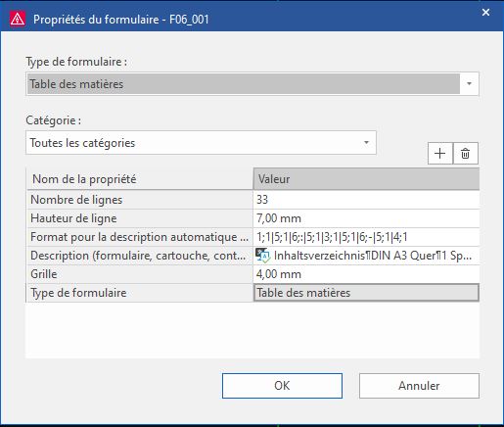The height and width of the screenshot is (427, 504).
Task: Click the plus icon to add property
Action: tap(440, 153)
